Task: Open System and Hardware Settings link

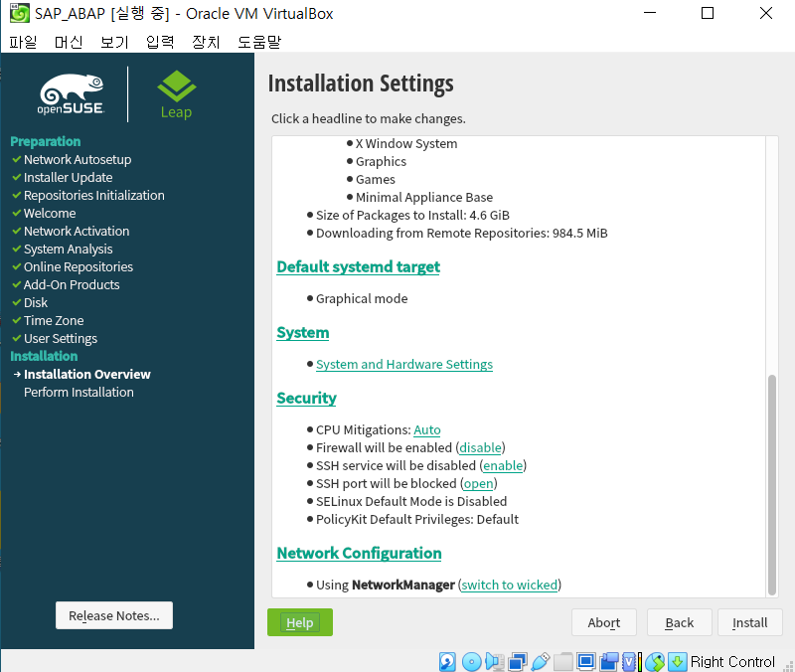Action: (404, 364)
